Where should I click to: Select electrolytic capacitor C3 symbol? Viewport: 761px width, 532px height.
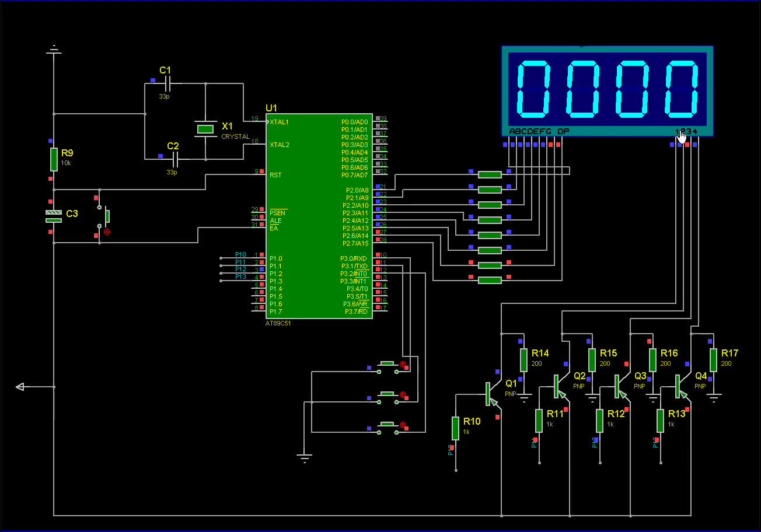point(54,216)
